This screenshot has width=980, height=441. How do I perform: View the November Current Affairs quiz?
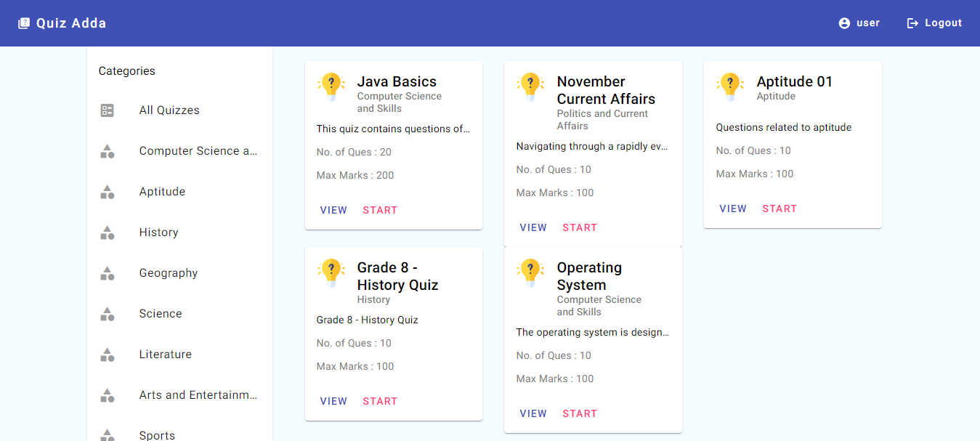[x=533, y=227]
